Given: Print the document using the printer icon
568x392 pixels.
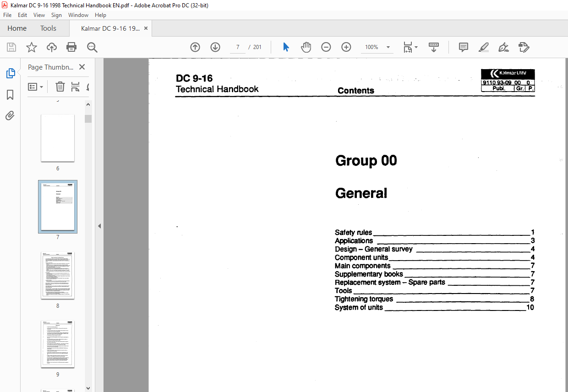Looking at the screenshot, I should [71, 47].
